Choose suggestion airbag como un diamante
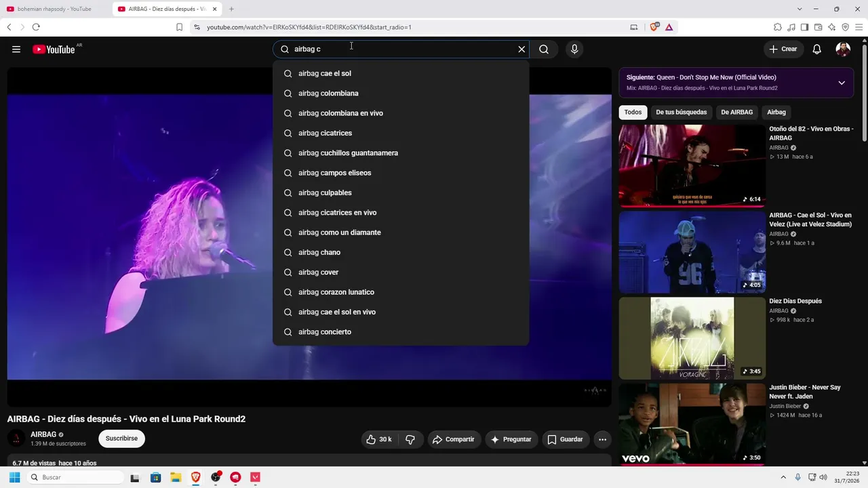This screenshot has width=868, height=488. (401, 232)
